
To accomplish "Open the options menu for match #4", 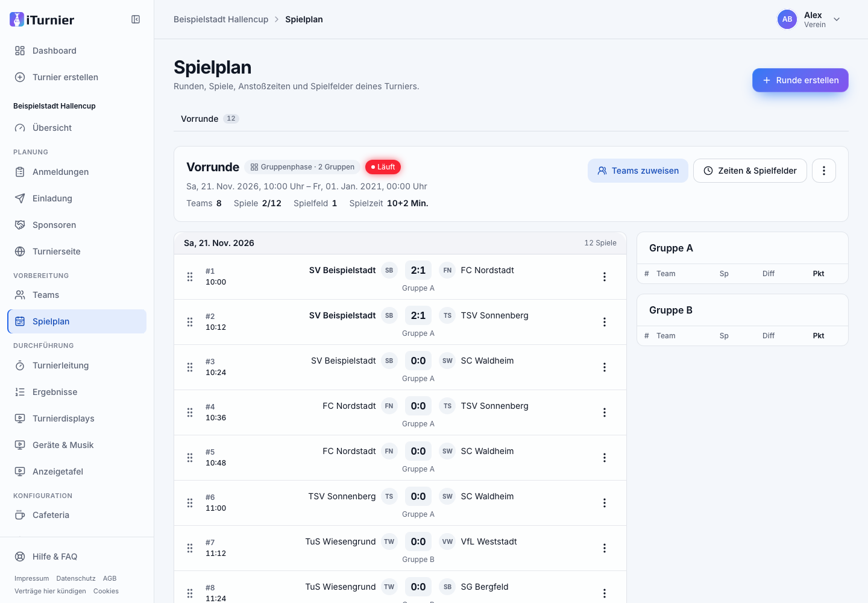I will (605, 412).
